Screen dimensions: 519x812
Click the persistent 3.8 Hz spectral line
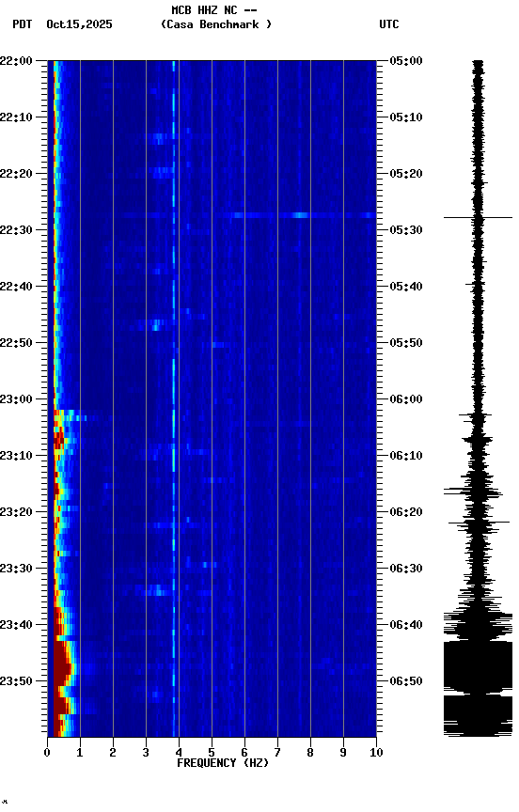pos(174,398)
